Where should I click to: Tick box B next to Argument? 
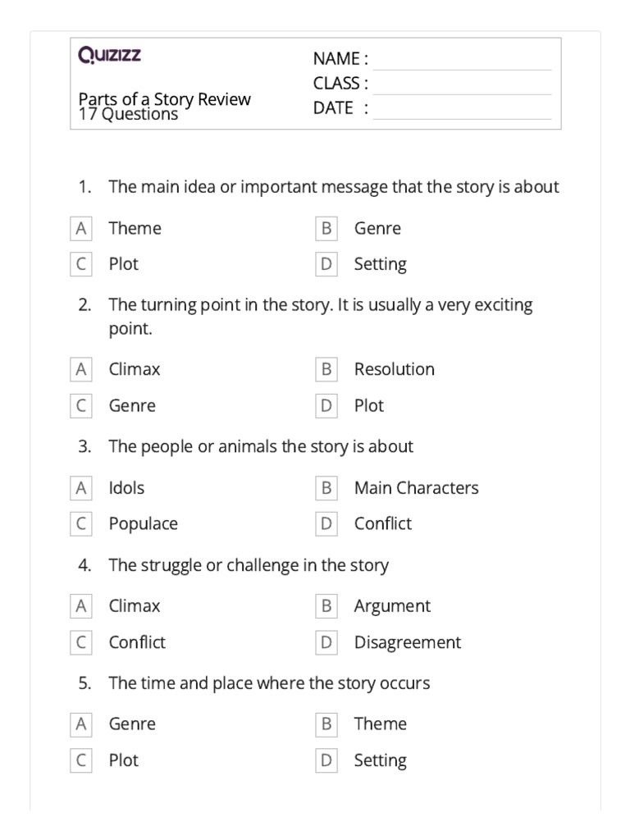point(326,606)
